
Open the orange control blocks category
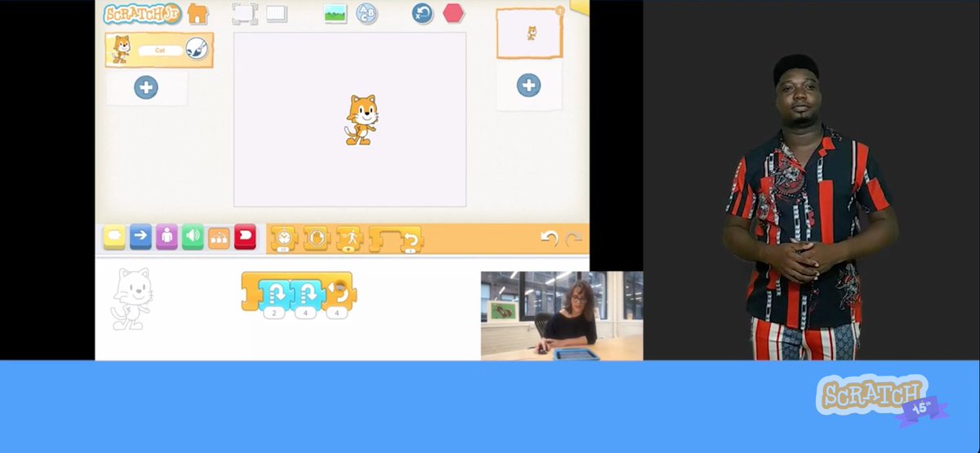point(219,238)
